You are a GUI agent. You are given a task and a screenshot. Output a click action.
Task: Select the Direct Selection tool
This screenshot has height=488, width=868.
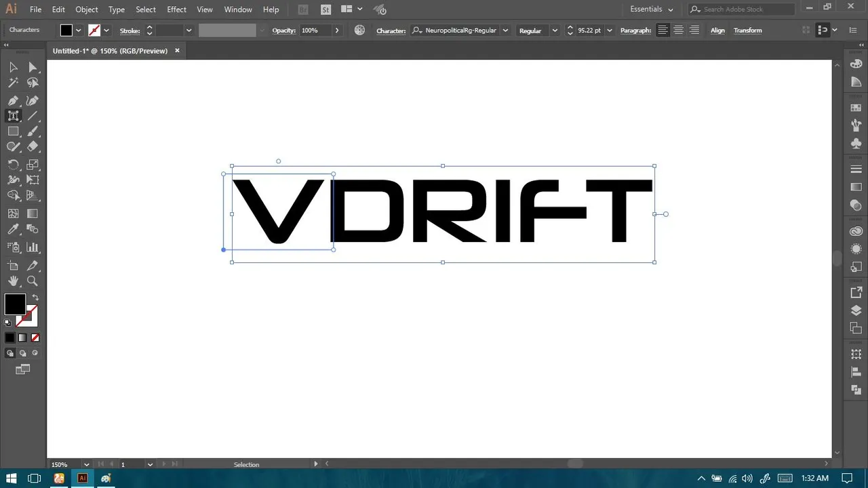(33, 67)
